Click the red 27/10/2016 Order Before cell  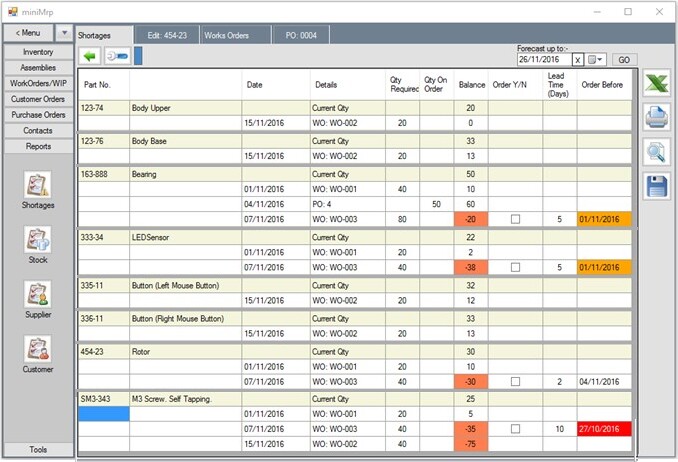tap(604, 428)
